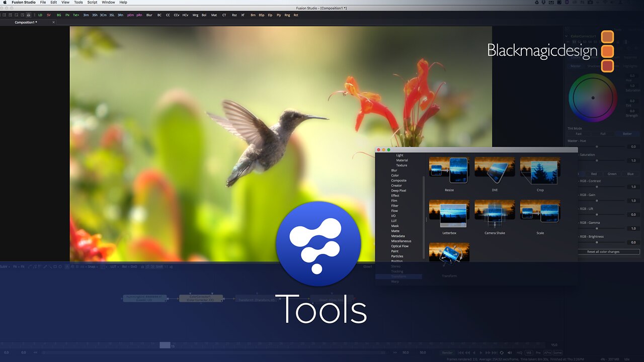
Task: Click the HCv hue curves tool
Action: (185, 15)
